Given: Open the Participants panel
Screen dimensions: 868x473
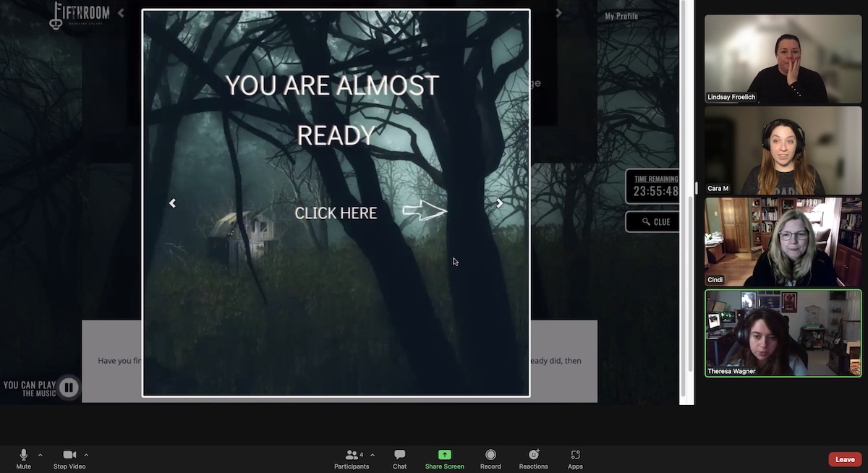Looking at the screenshot, I should pos(352,459).
